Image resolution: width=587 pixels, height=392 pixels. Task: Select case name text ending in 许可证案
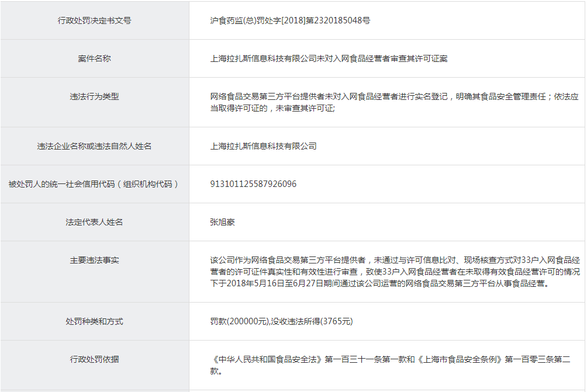click(x=329, y=59)
